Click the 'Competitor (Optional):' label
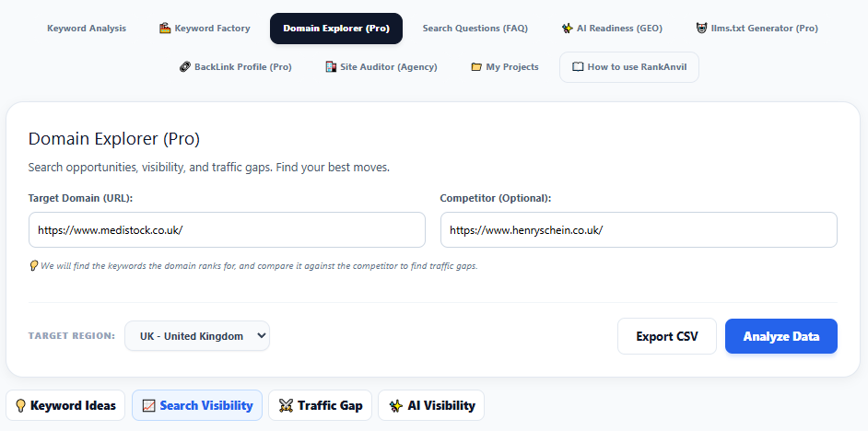Screen dimensions: 868x431 pos(496,198)
